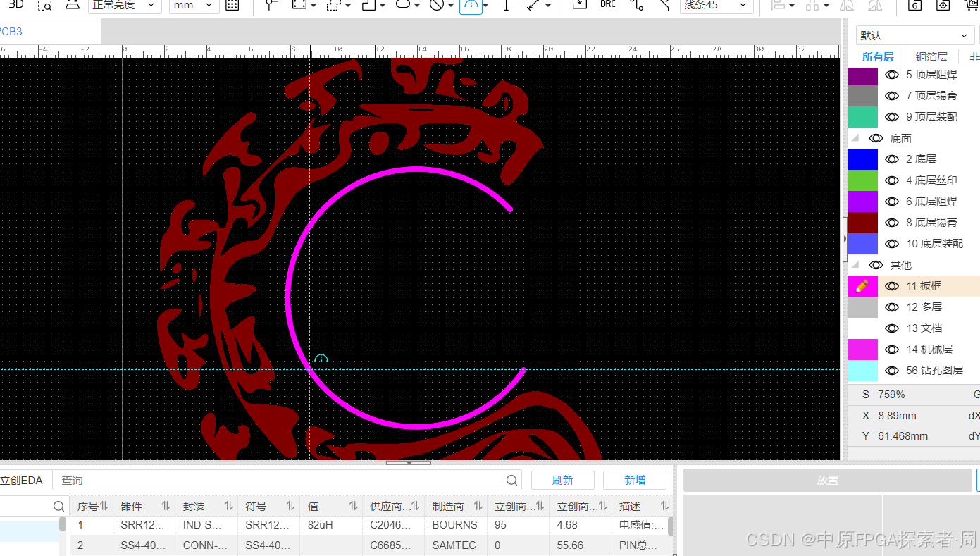Switch to the 所有层 tab
Image resolution: width=980 pixels, height=556 pixels.
878,57
